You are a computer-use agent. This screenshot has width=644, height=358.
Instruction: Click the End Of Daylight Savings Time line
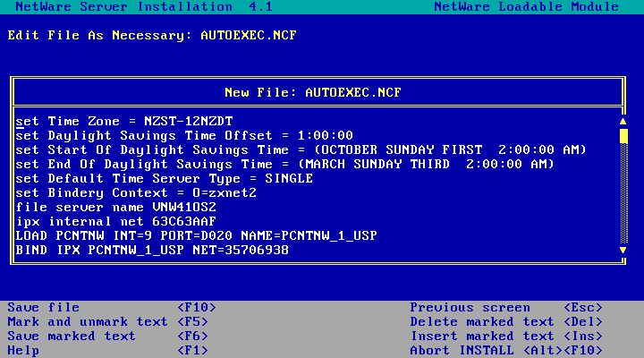tap(285, 164)
